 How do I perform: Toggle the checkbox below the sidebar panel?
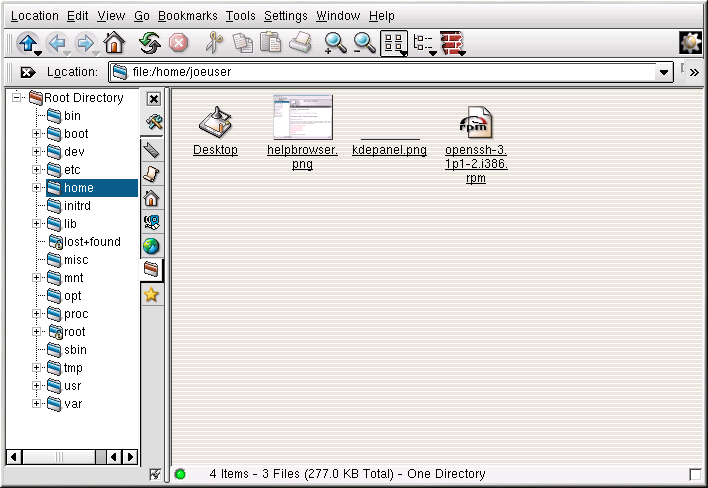tap(154, 474)
